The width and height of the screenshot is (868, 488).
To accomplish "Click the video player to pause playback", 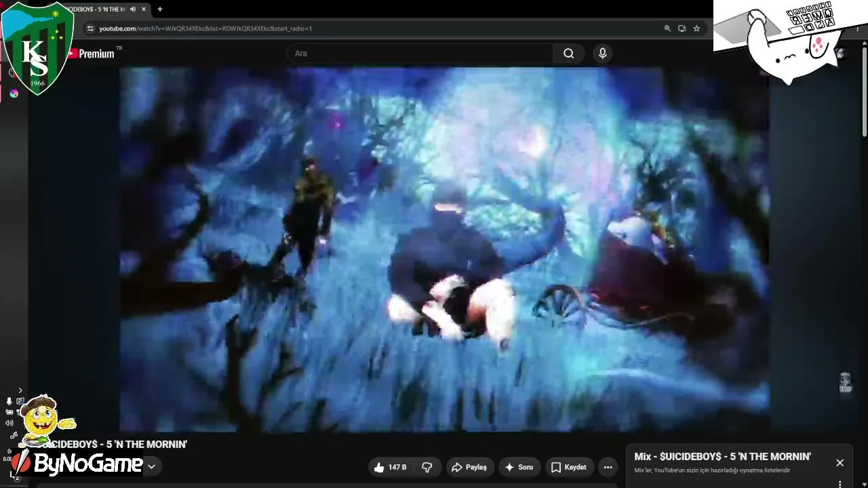I will [x=444, y=249].
